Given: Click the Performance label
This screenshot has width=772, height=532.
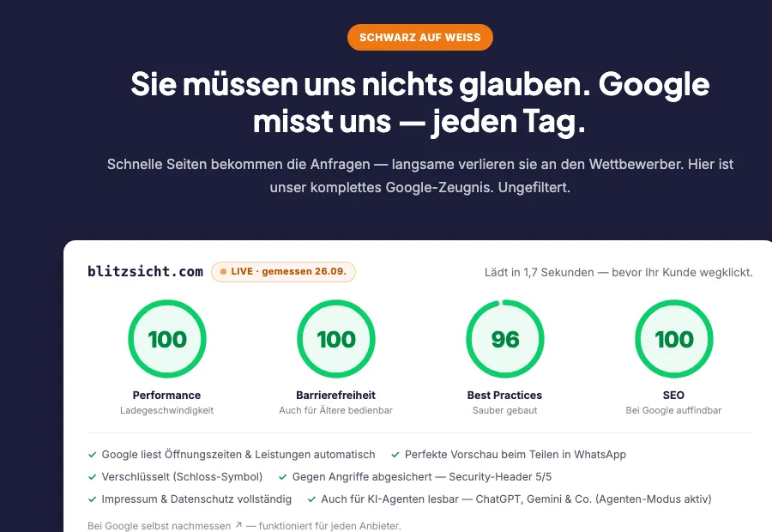Looking at the screenshot, I should (166, 395).
